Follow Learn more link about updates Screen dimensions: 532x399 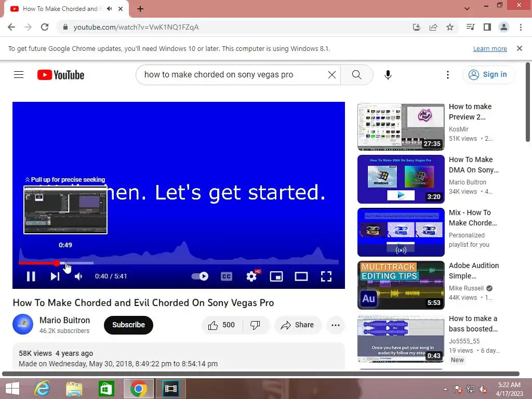pos(490,48)
